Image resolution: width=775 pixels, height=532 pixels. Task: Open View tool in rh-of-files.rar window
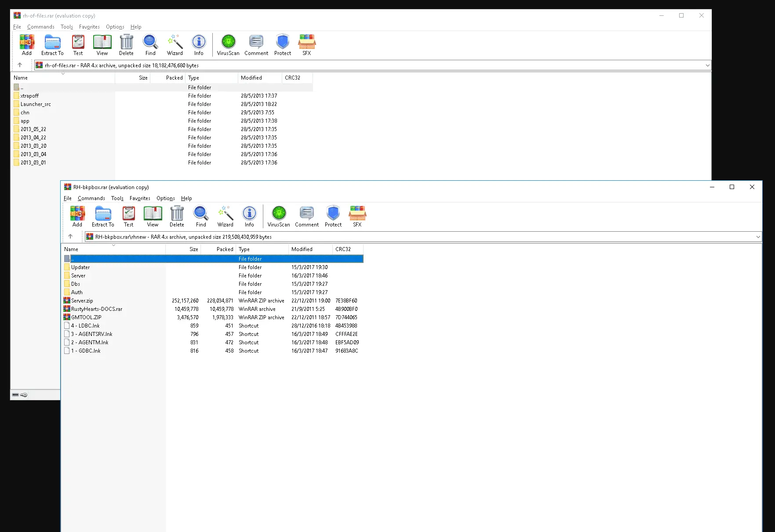(102, 45)
